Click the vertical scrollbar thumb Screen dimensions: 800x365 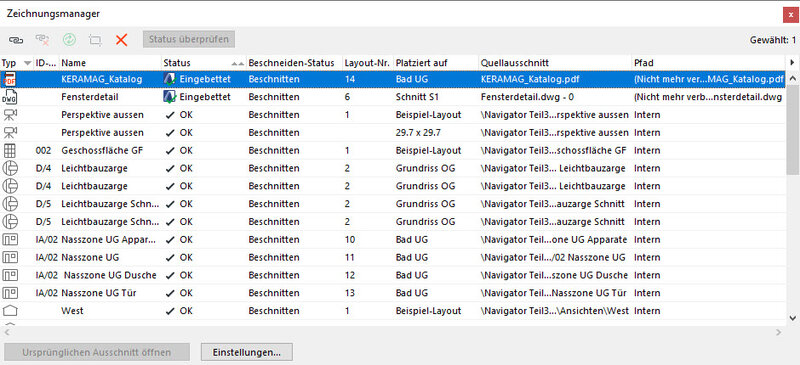coord(792,130)
